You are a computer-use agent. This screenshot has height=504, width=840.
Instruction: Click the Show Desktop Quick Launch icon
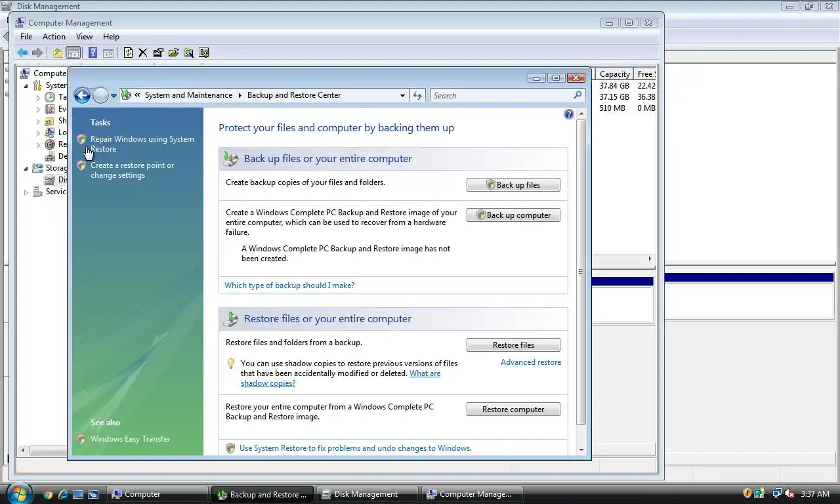click(78, 494)
